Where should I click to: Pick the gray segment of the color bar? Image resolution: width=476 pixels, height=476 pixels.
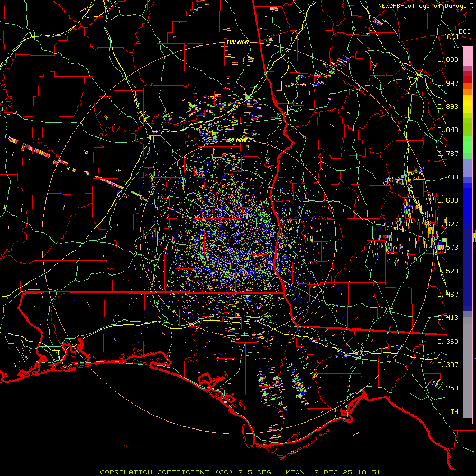click(x=467, y=368)
